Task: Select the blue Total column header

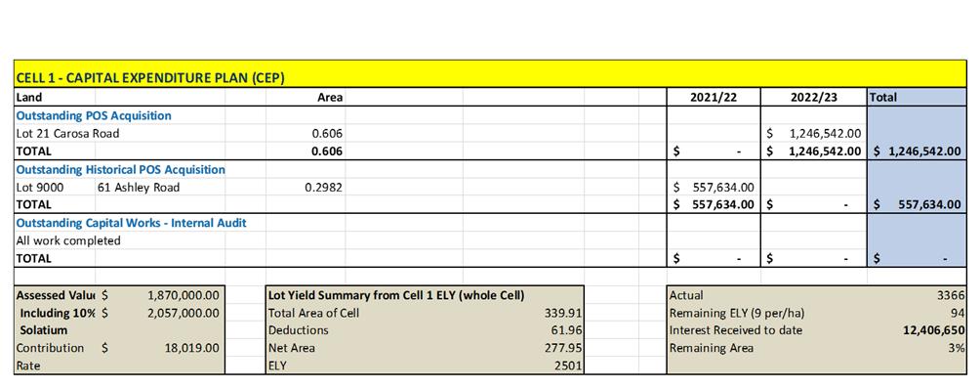Action: click(917, 98)
